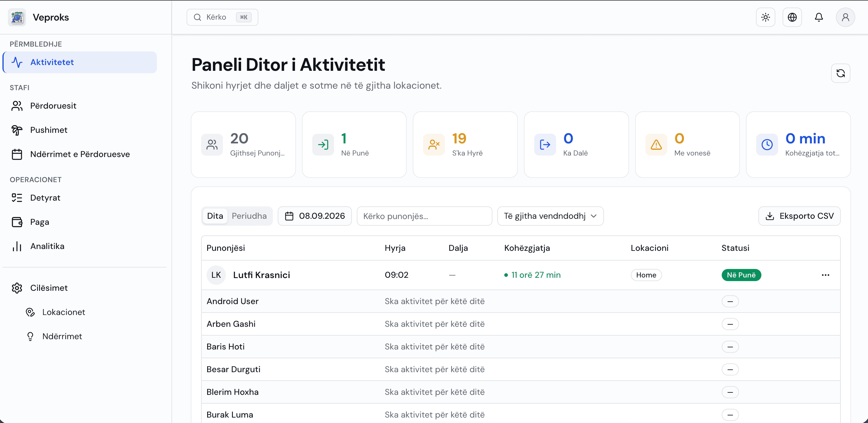
Task: Open Përdoruesit in the sidebar
Action: (x=80, y=106)
